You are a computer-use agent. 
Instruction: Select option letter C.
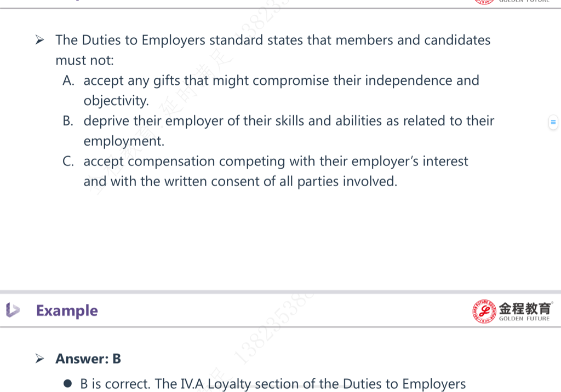[68, 162]
